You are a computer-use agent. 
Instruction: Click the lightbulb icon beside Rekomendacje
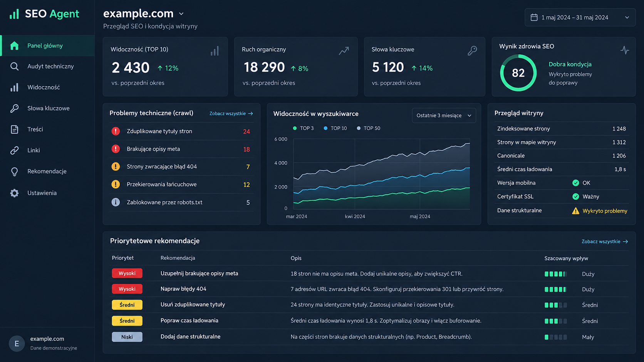coord(14,172)
